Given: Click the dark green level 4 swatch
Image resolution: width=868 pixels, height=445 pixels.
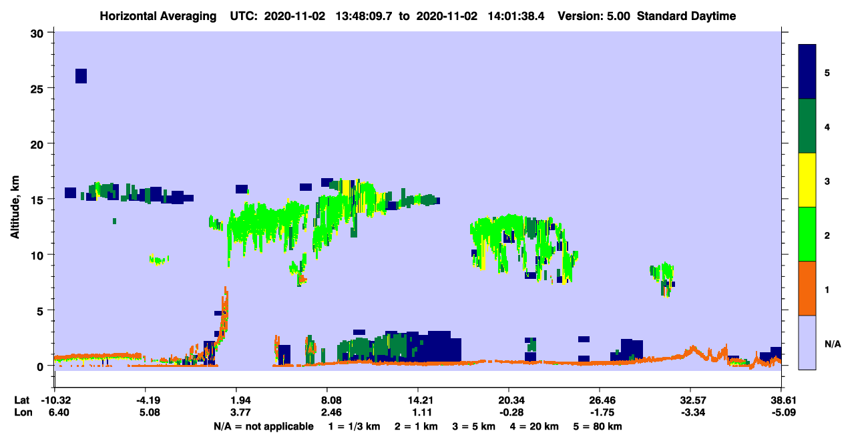Looking at the screenshot, I should [808, 126].
